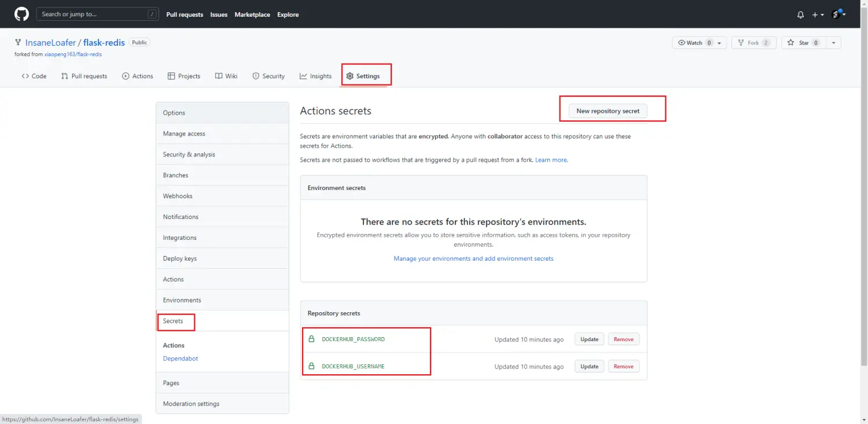Open the Settings tab
This screenshot has height=424, width=868.
tap(363, 76)
